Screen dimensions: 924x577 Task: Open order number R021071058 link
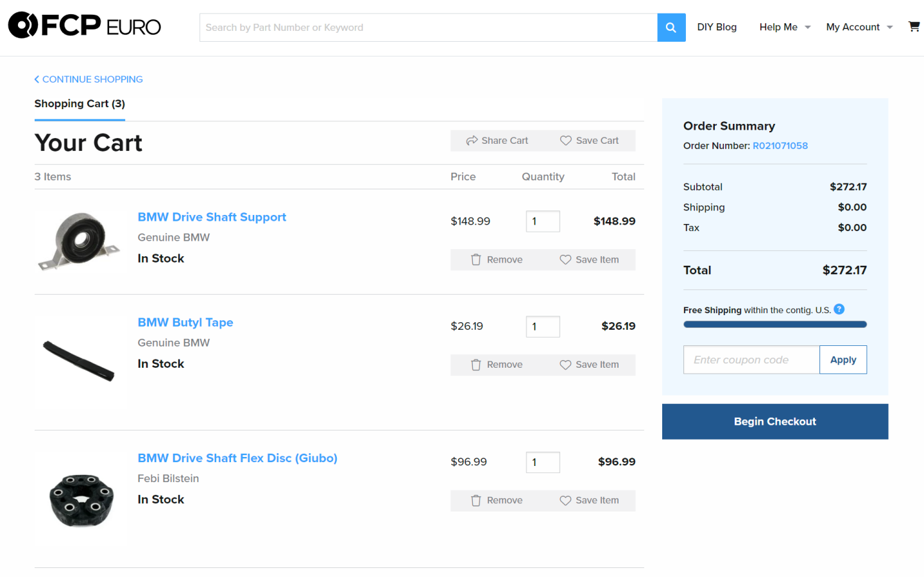[x=780, y=146]
